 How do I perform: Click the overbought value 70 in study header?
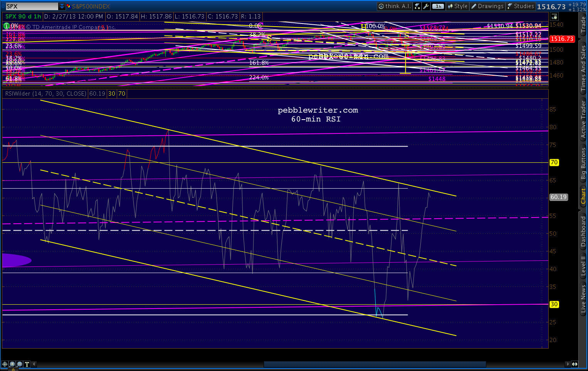point(122,94)
